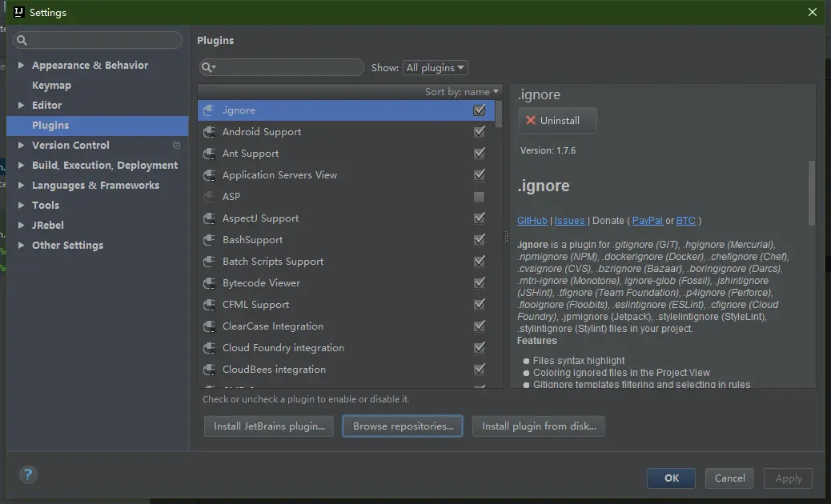
Task: Expand the Editor settings node
Action: click(21, 106)
